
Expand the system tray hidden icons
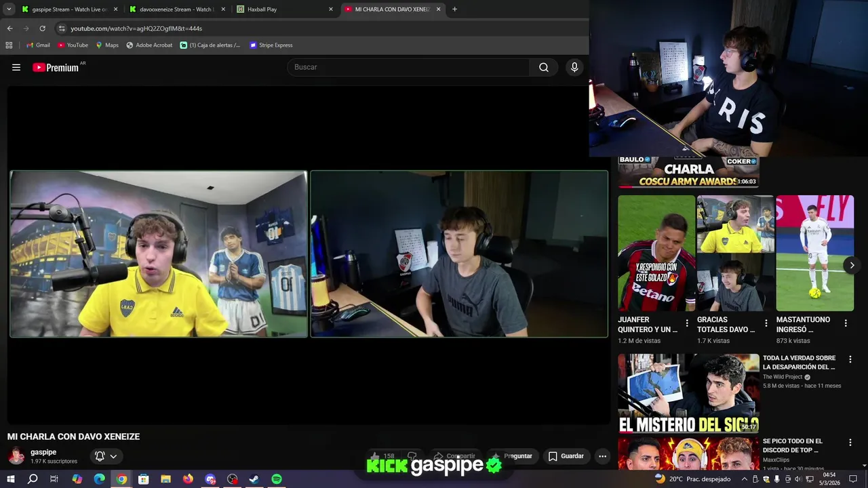pyautogui.click(x=744, y=479)
